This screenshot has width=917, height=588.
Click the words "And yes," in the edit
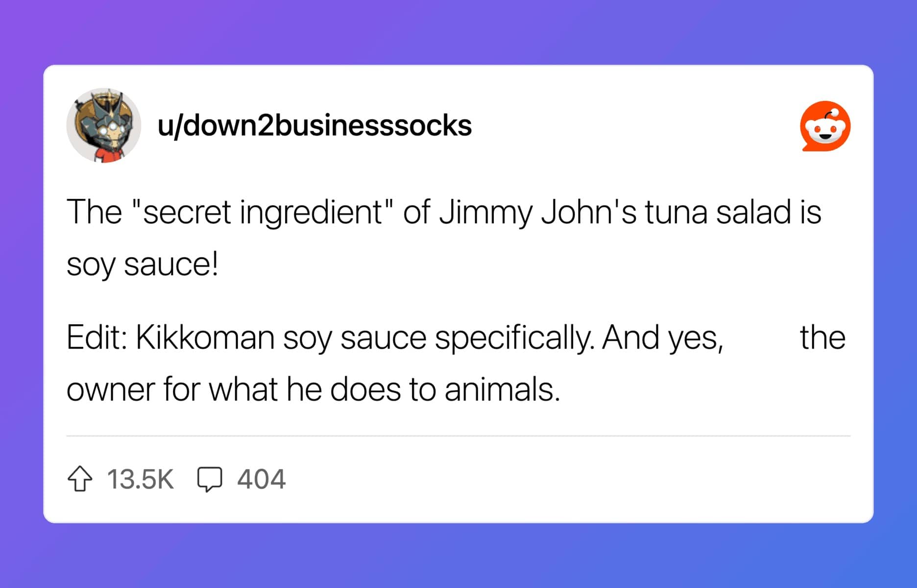[x=663, y=337]
